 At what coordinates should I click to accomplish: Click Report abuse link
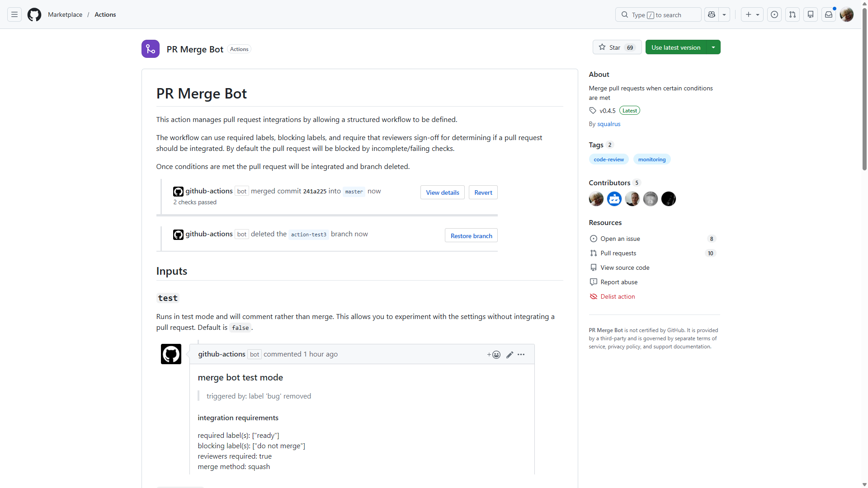[619, 282]
